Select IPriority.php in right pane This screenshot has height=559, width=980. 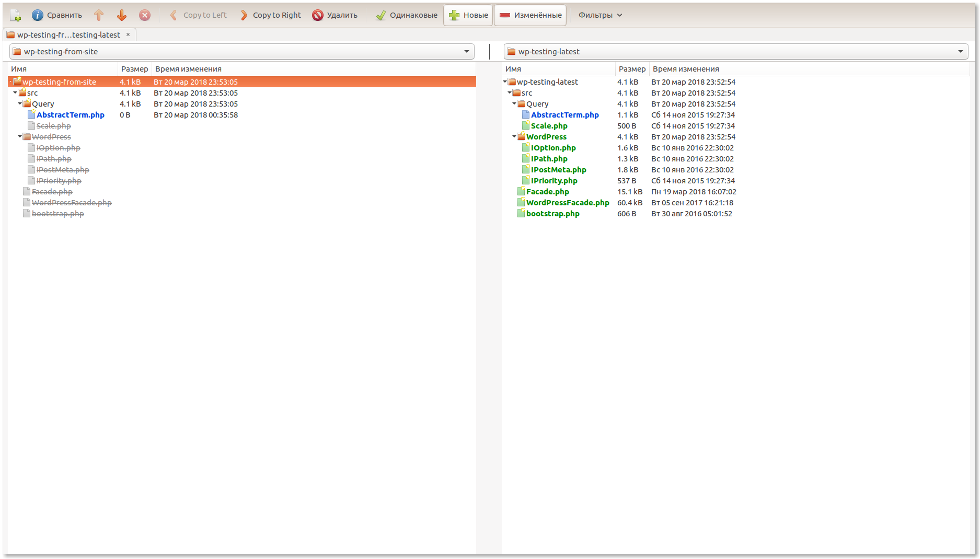pos(554,181)
